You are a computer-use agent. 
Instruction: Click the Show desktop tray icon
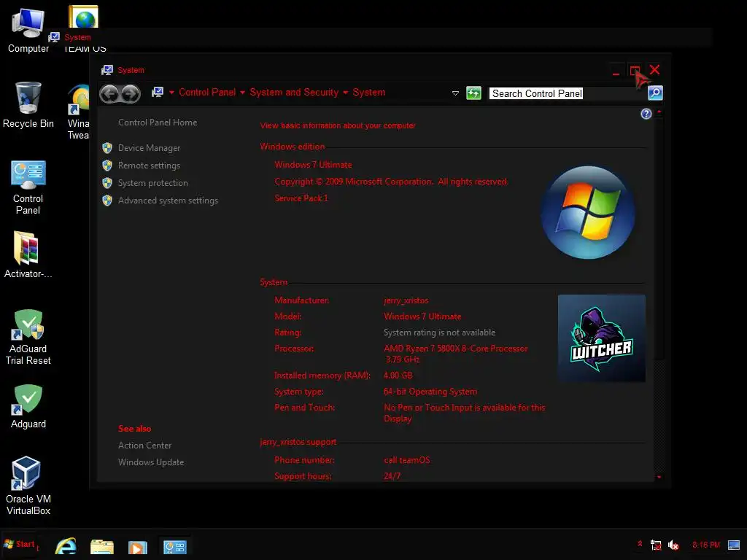pos(734,545)
